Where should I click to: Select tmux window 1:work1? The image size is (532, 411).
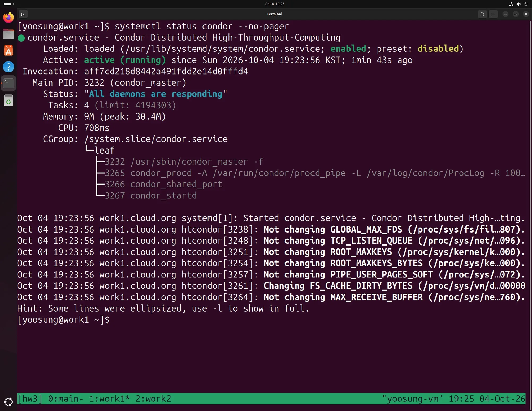pos(109,399)
